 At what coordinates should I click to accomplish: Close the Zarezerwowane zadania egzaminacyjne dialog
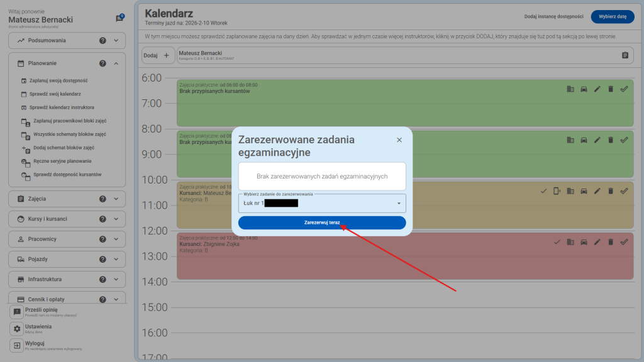(x=399, y=140)
